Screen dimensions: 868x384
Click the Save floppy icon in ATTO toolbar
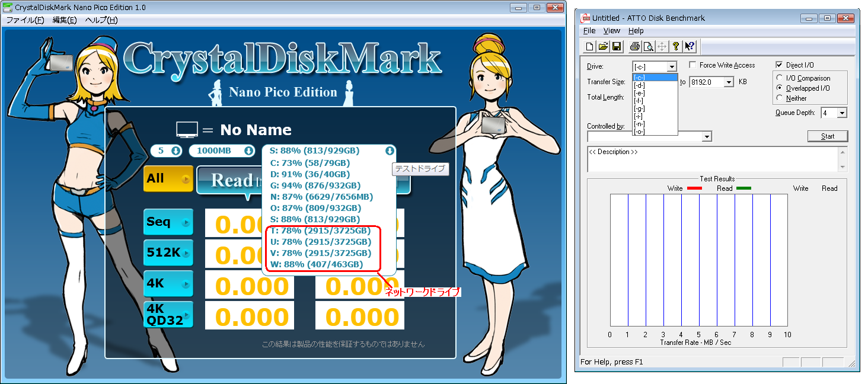click(617, 46)
